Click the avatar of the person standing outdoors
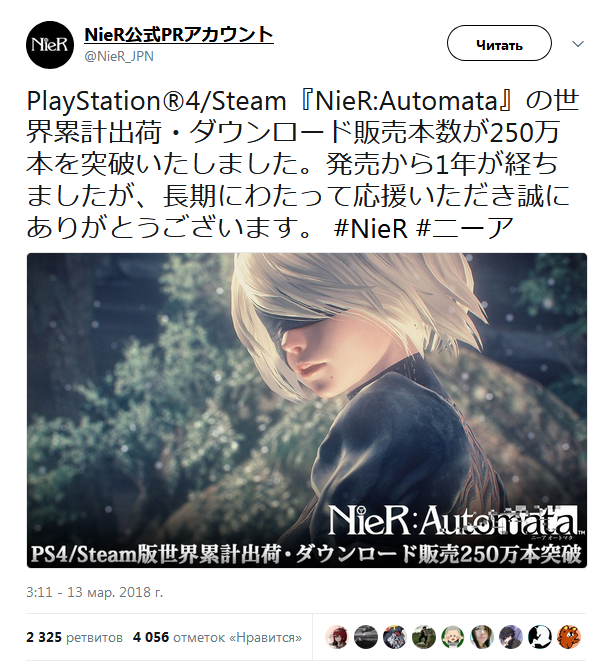This screenshot has width=615, height=669. point(424,637)
